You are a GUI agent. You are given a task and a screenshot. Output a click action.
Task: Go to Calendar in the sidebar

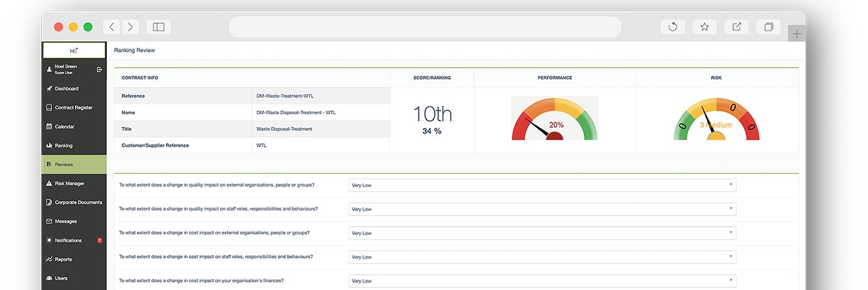(x=74, y=127)
